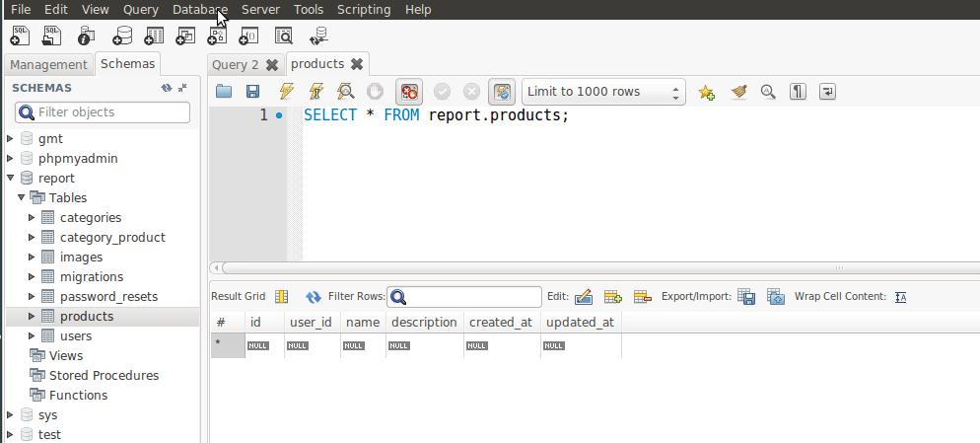Close the products tab
Screen dimensions: 980x443
[357, 64]
